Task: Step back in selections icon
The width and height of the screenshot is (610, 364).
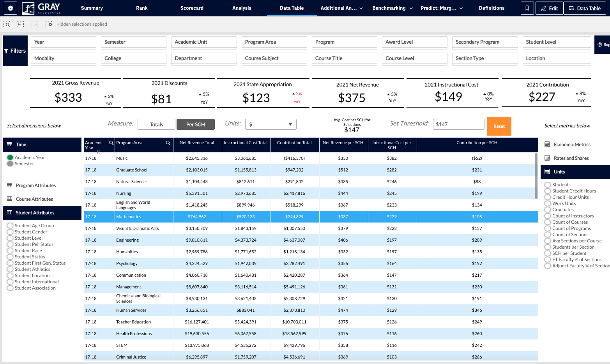Action: (21, 24)
